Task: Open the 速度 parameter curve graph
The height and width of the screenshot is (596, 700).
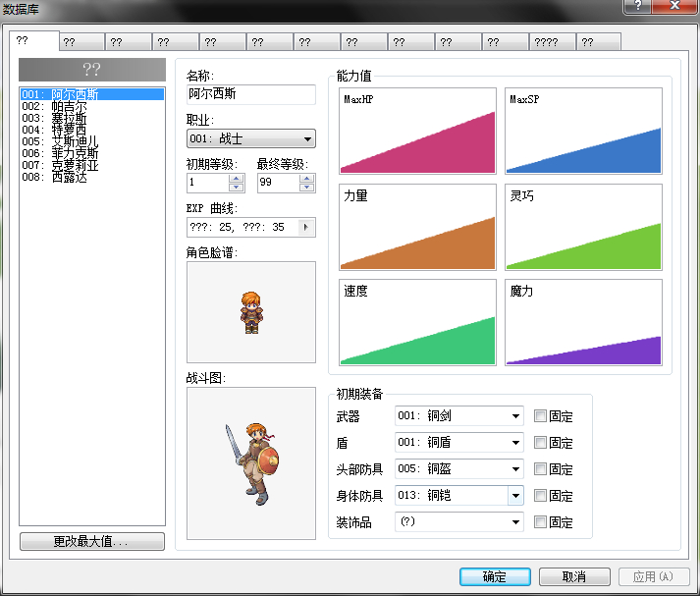Action: tap(417, 322)
